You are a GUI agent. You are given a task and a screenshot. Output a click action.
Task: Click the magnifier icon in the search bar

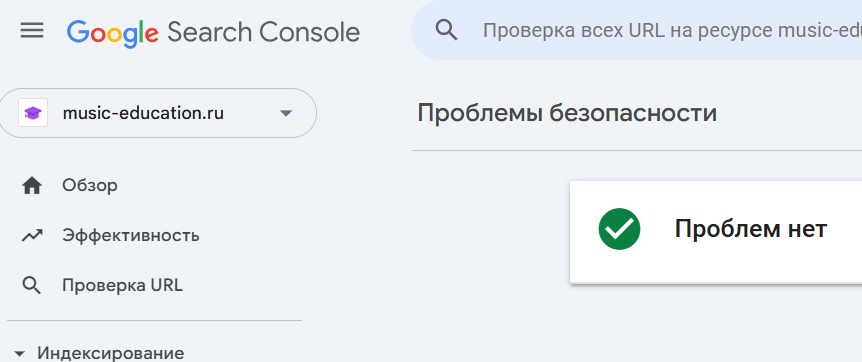coord(446,30)
